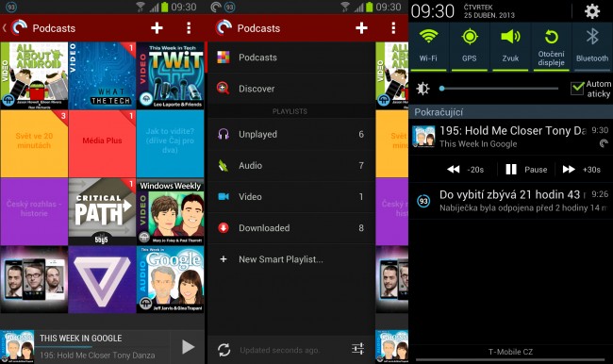Image resolution: width=613 pixels, height=364 pixels.
Task: Toggle Wi-Fi quick setting
Action: 428,46
